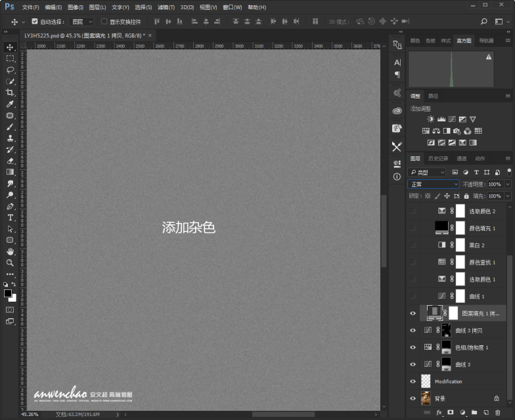This screenshot has width=515, height=420.
Task: Select the Path Selection tool
Action: pos(10,229)
